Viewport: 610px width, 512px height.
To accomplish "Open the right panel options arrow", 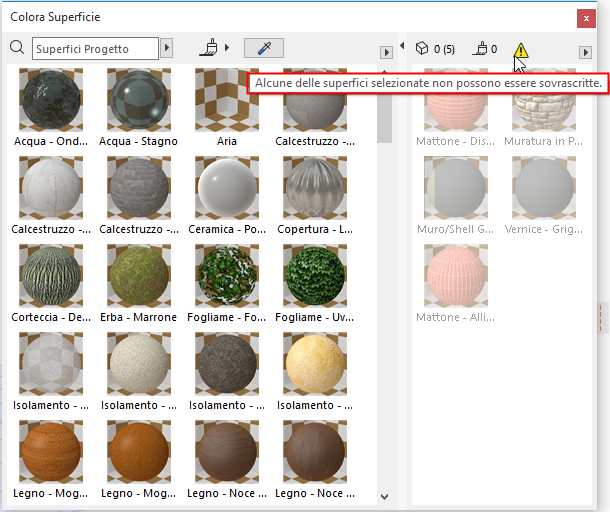I will [586, 52].
